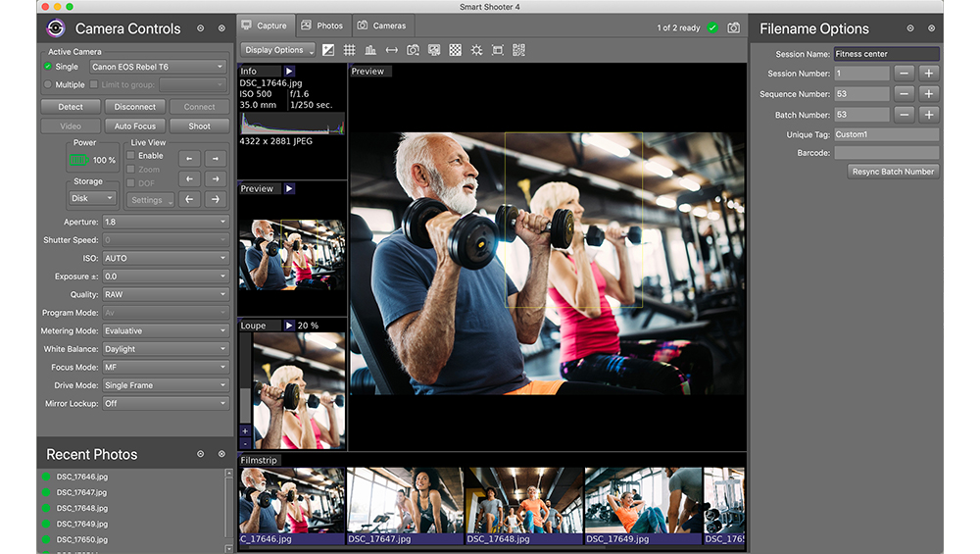Click the Resync Batch Number button
Image resolution: width=980 pixels, height=554 pixels.
tap(893, 172)
